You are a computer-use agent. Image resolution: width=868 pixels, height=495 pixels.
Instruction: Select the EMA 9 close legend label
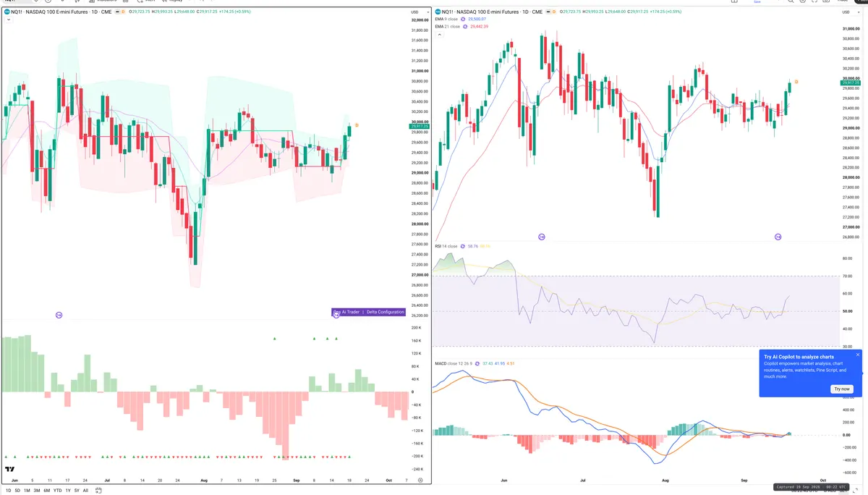446,19
